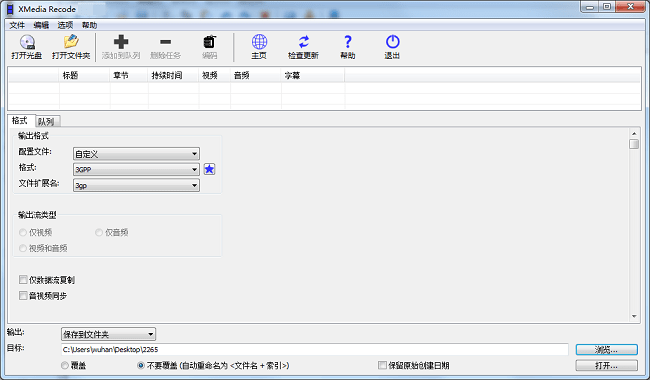
Task: Select Video and audio (视频和音频) radio button
Action: [23, 248]
